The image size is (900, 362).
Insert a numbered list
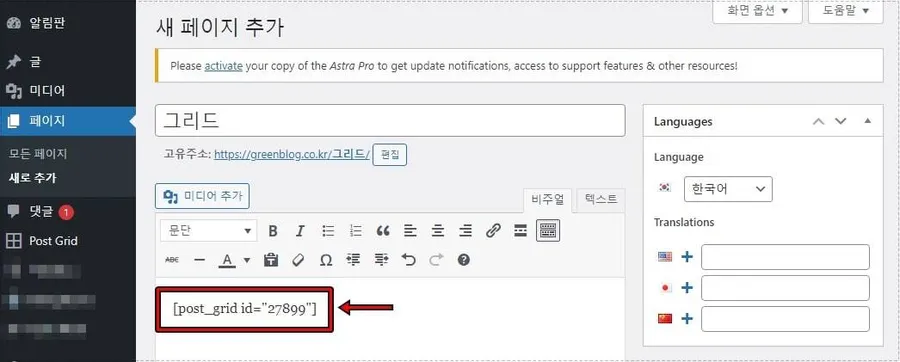pos(356,231)
